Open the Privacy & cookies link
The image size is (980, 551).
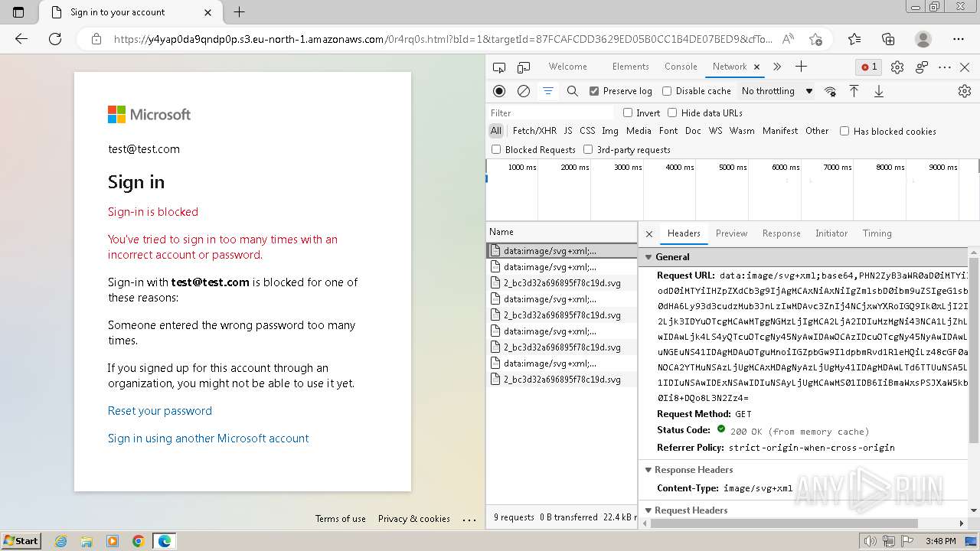coord(414,519)
